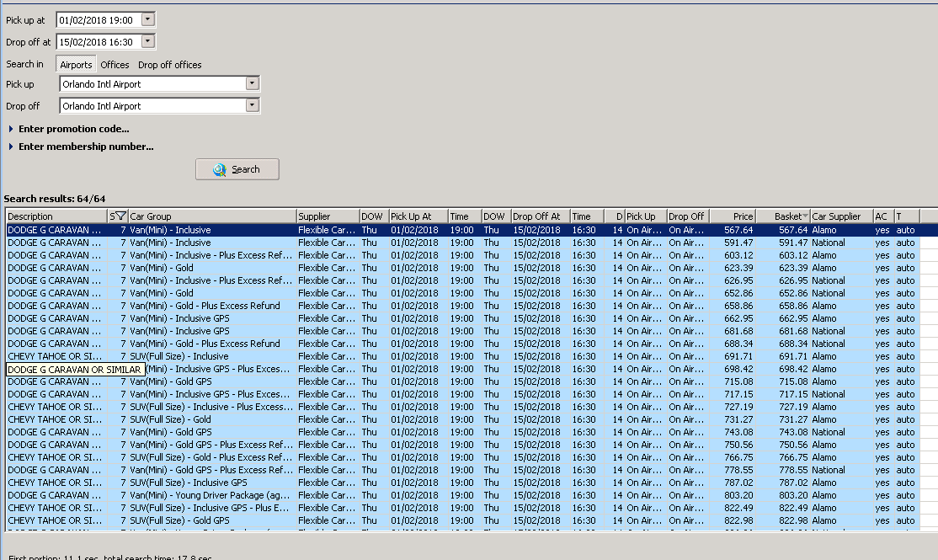The height and width of the screenshot is (560, 938).
Task: Select the row priced 717.15 National
Action: click(x=463, y=393)
